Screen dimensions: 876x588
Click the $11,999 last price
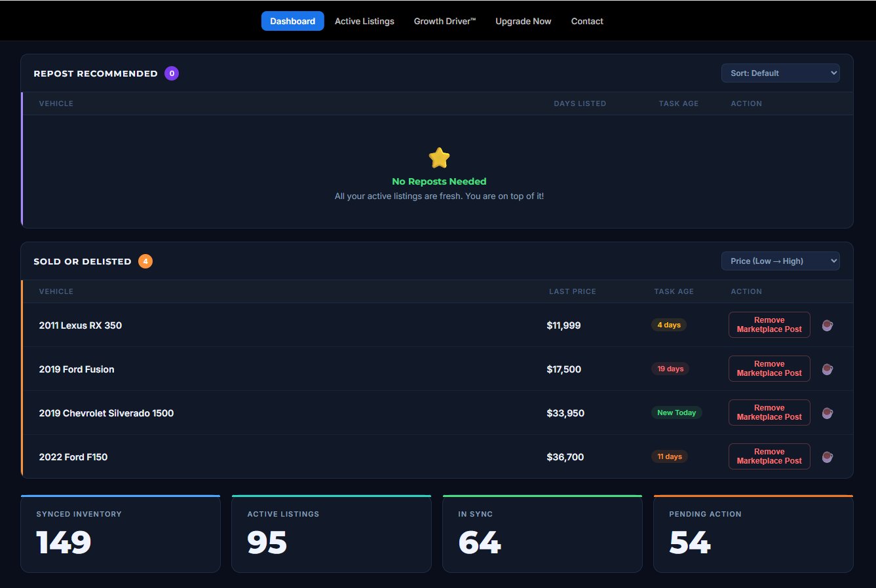pyautogui.click(x=563, y=325)
